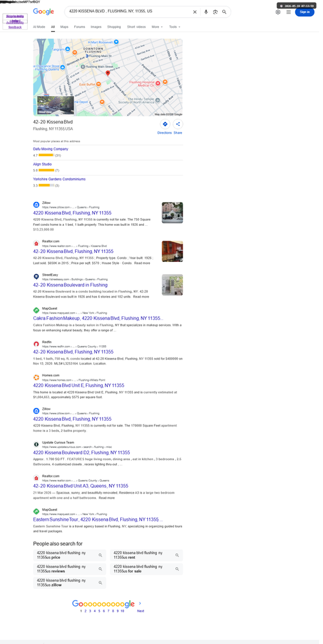Viewport: 323px width, 644px height.
Task: Open the Street View thumbnail
Action: (56, 106)
